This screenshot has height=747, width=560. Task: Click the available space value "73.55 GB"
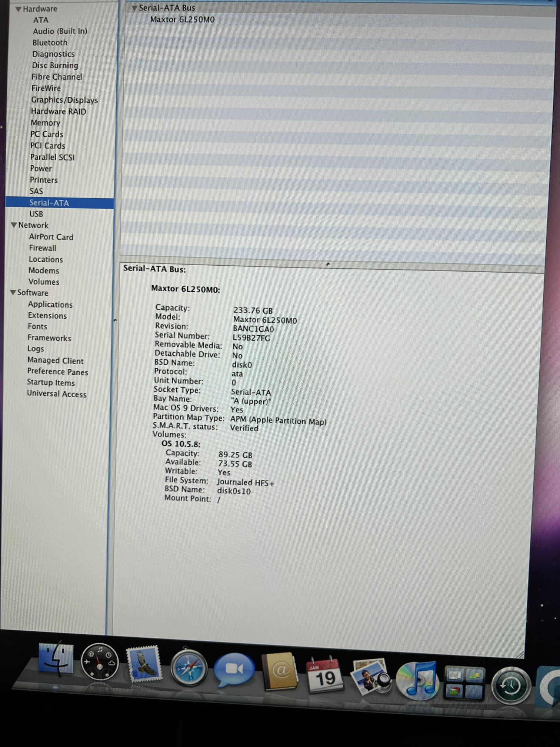235,464
